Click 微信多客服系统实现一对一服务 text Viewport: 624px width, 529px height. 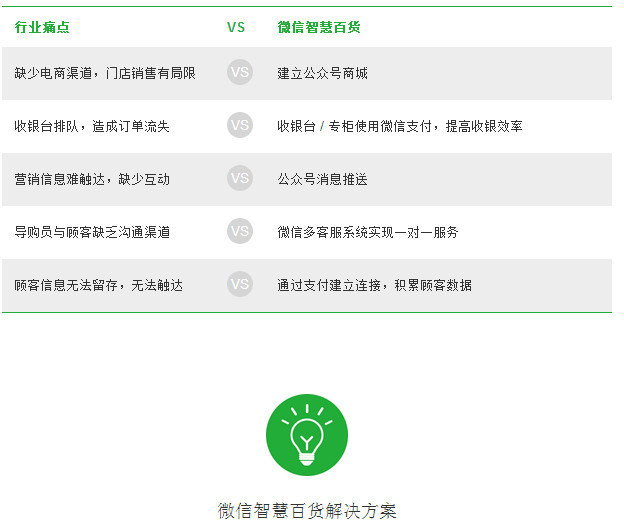(368, 232)
